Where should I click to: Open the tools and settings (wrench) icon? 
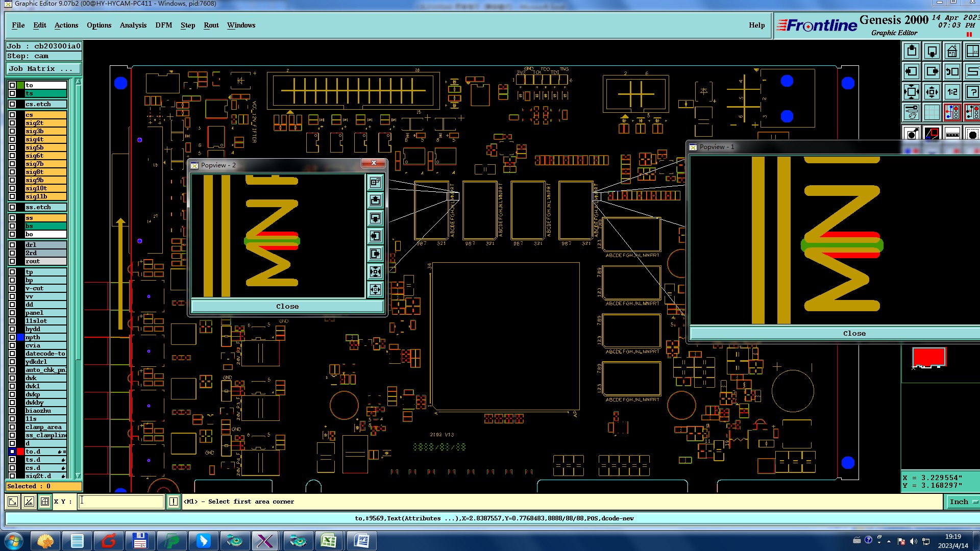pos(912,113)
